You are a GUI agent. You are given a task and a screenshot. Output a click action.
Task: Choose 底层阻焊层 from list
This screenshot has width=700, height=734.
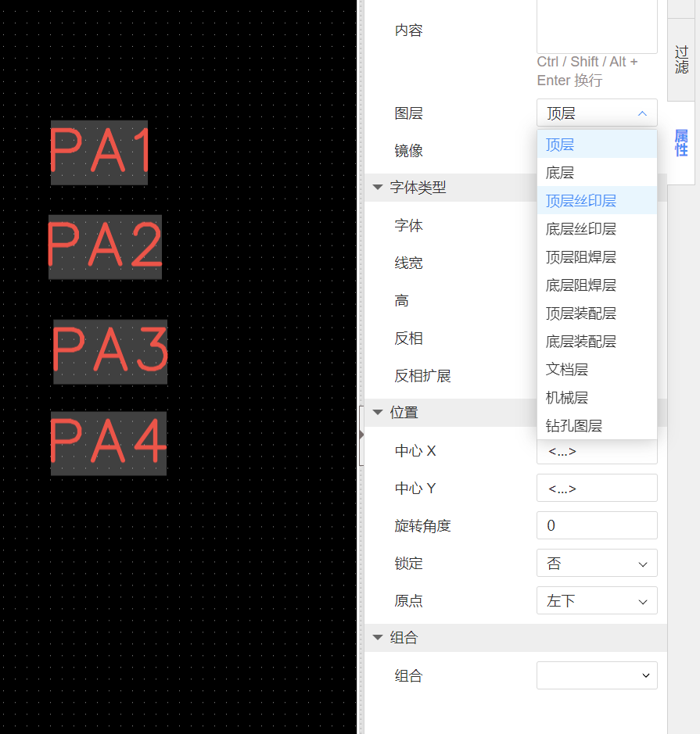pos(597,285)
